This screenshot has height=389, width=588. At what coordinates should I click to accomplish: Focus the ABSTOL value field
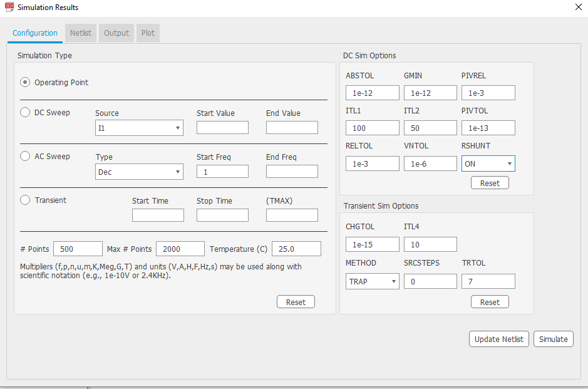(x=372, y=93)
